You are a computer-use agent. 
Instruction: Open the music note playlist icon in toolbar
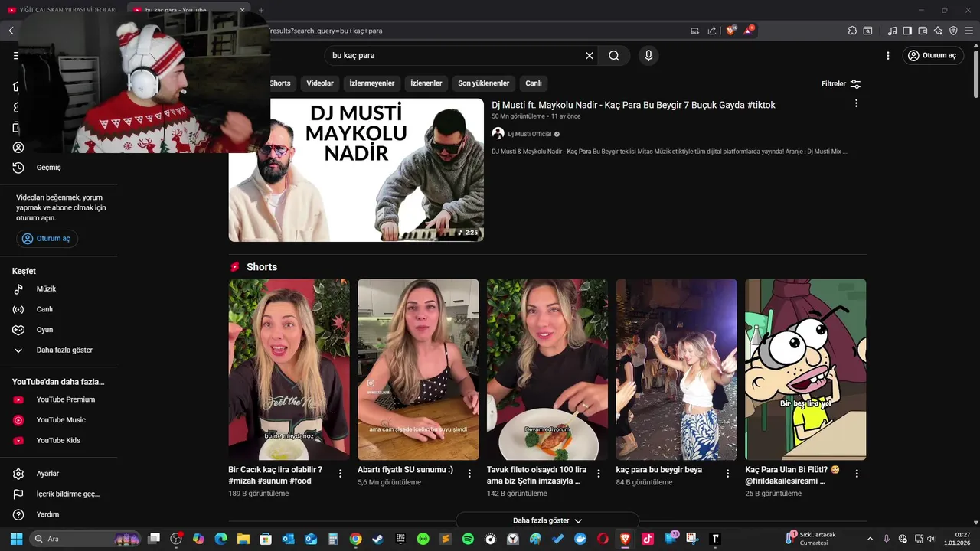pos(892,31)
